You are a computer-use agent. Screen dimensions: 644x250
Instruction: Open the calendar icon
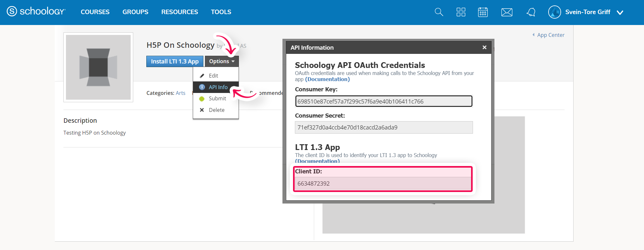click(x=483, y=12)
